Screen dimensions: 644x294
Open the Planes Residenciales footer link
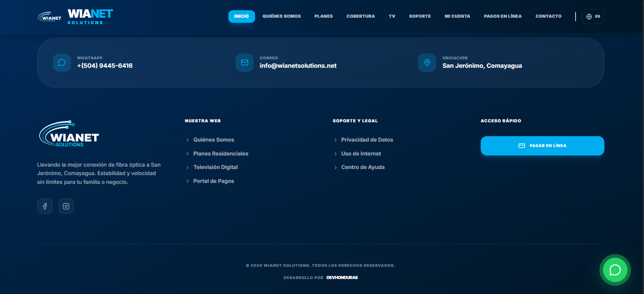(221, 154)
